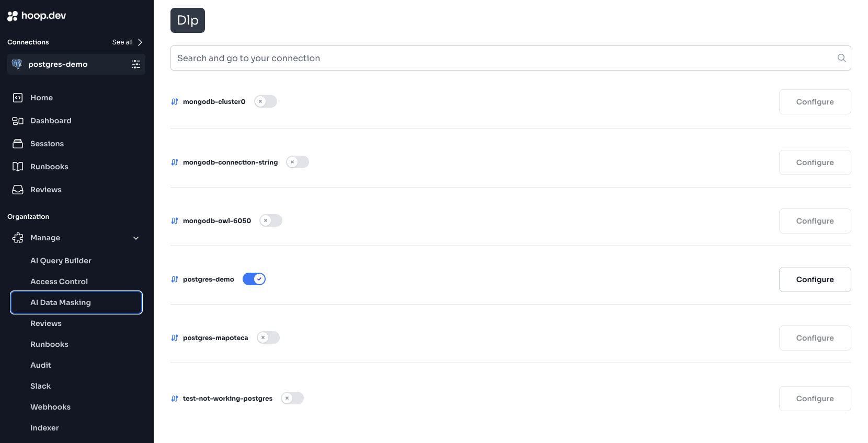
Task: Focus the connection search field
Action: pos(510,58)
